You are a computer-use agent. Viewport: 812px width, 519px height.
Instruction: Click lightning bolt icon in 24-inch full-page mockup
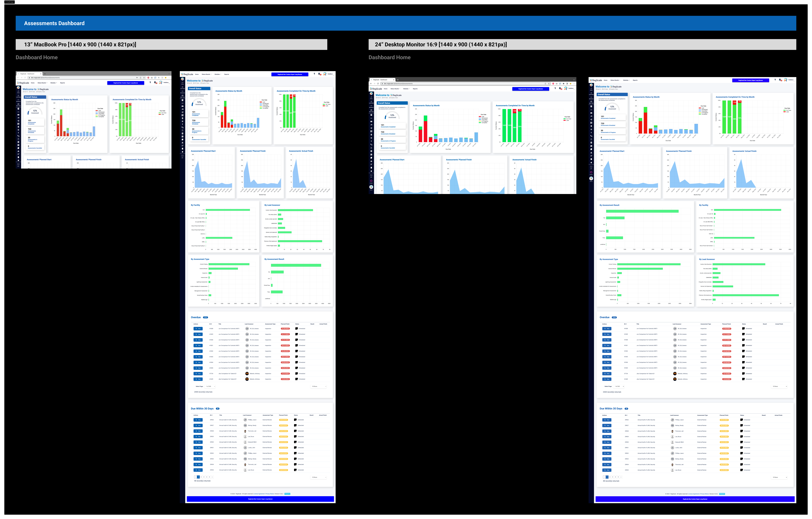(775, 80)
